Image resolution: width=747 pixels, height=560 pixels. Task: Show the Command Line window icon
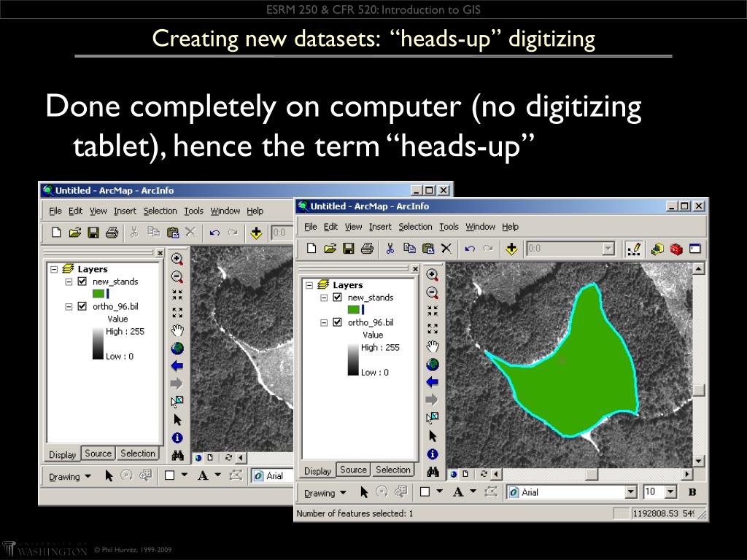click(695, 249)
